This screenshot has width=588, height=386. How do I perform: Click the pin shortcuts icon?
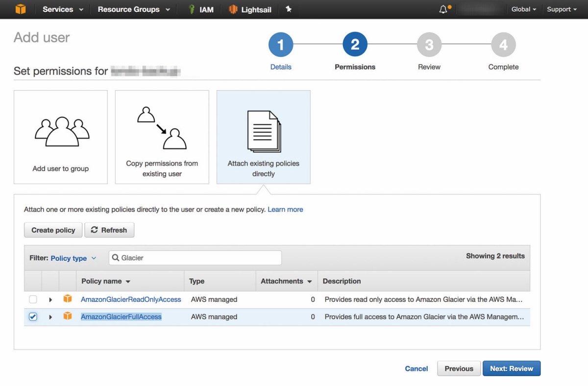click(289, 9)
